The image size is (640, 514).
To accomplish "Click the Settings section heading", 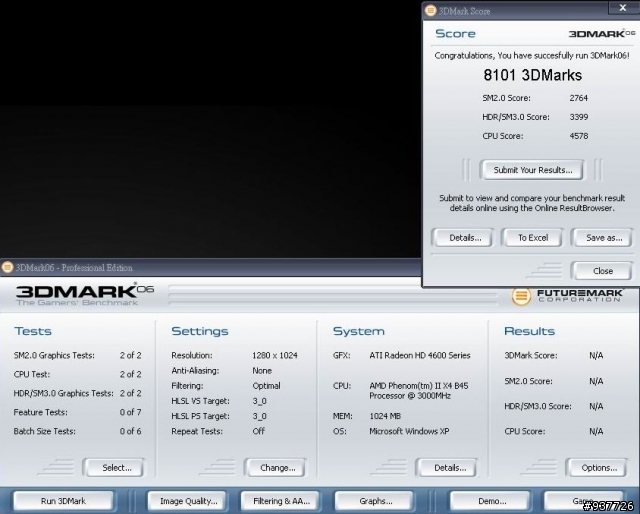I will (200, 331).
